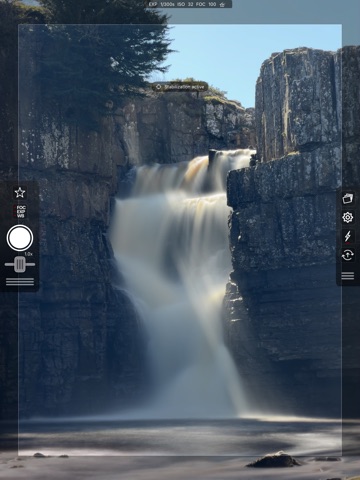Open right panel three-line menu
This screenshot has height=480, width=360.
[348, 276]
